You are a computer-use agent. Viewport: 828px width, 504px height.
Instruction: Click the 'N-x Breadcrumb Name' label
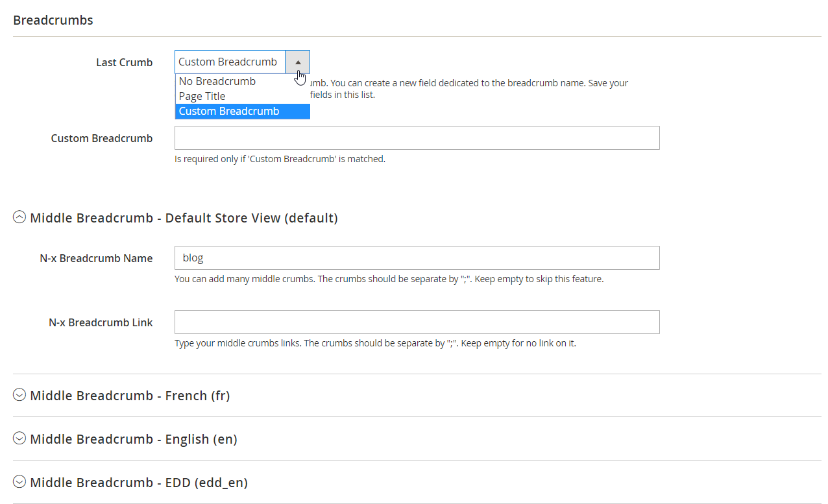click(x=96, y=258)
